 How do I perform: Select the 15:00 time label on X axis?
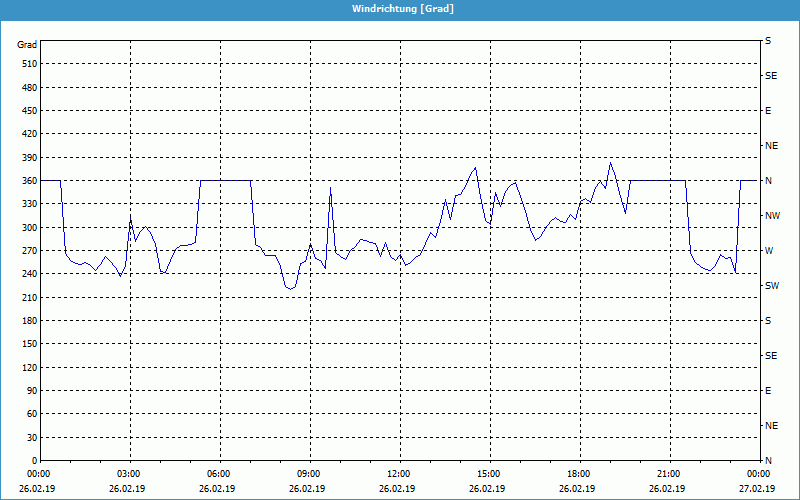click(489, 474)
